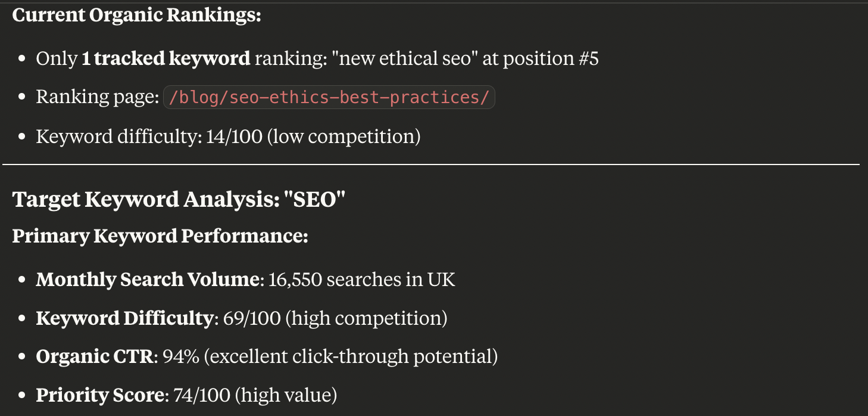Click the bold 'Priority Score' label
This screenshot has width=868, height=416.
click(x=99, y=395)
